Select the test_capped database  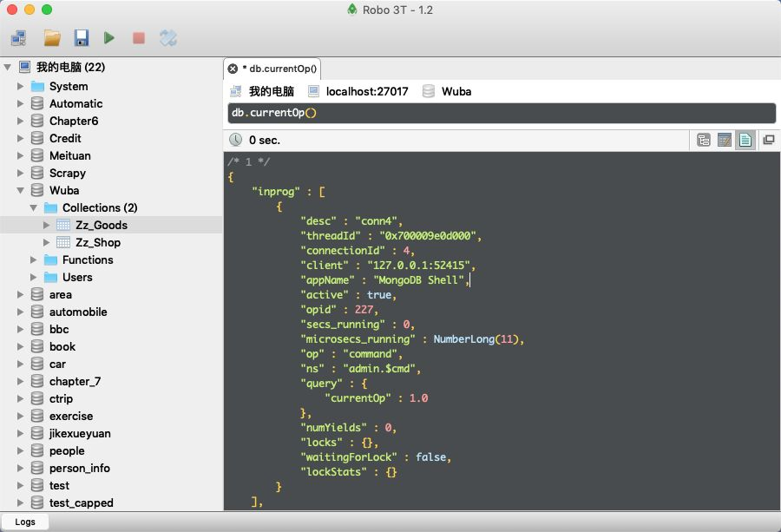pos(81,503)
